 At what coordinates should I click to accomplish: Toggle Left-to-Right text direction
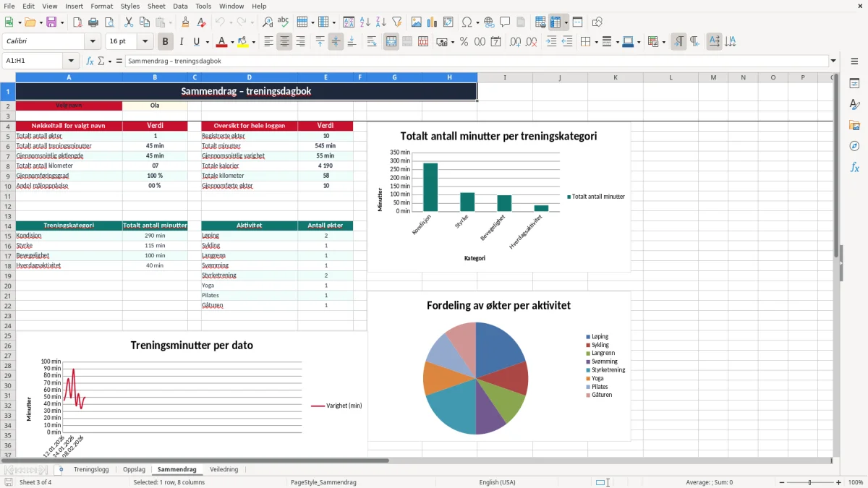(x=678, y=42)
